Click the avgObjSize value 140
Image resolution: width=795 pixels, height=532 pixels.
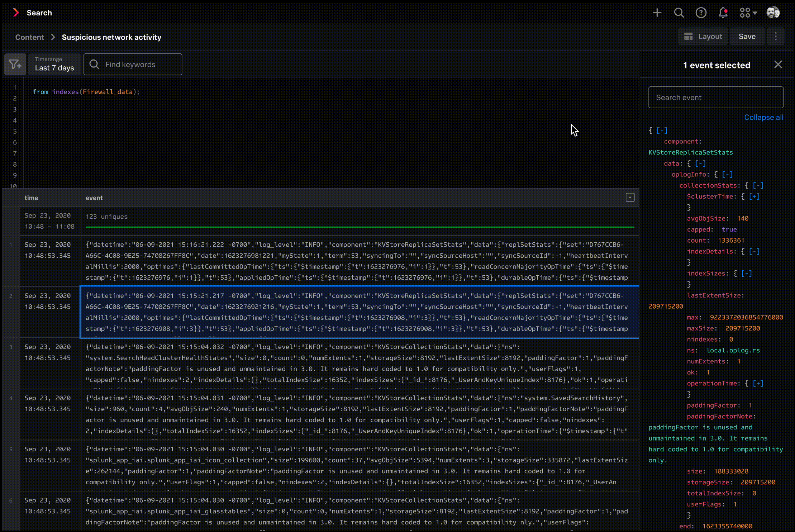743,219
